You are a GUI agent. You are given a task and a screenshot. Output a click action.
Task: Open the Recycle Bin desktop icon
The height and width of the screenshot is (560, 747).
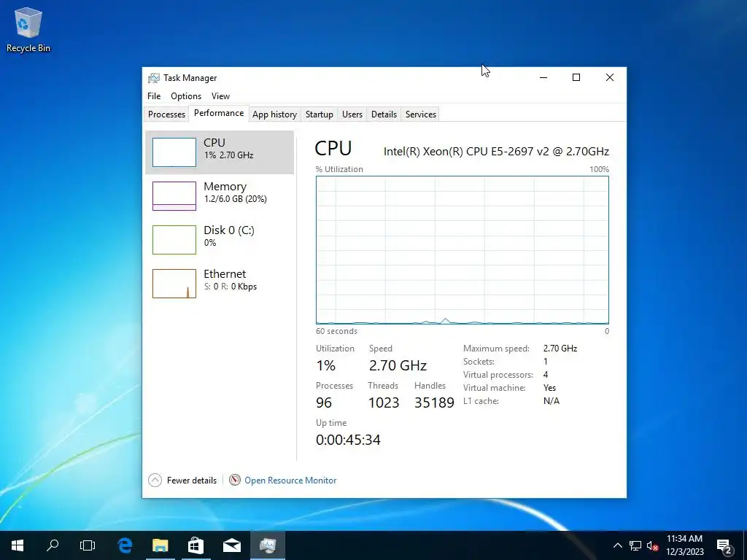[x=28, y=29]
